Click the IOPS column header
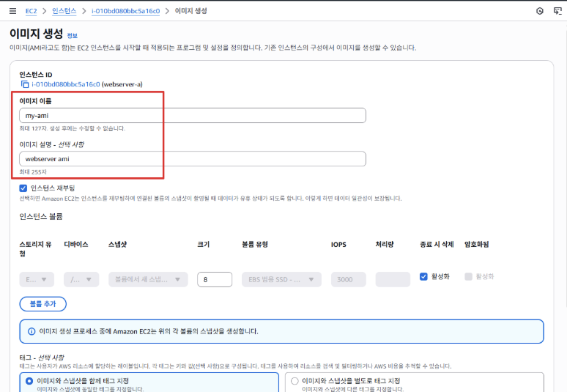The width and height of the screenshot is (567, 392). click(x=338, y=245)
